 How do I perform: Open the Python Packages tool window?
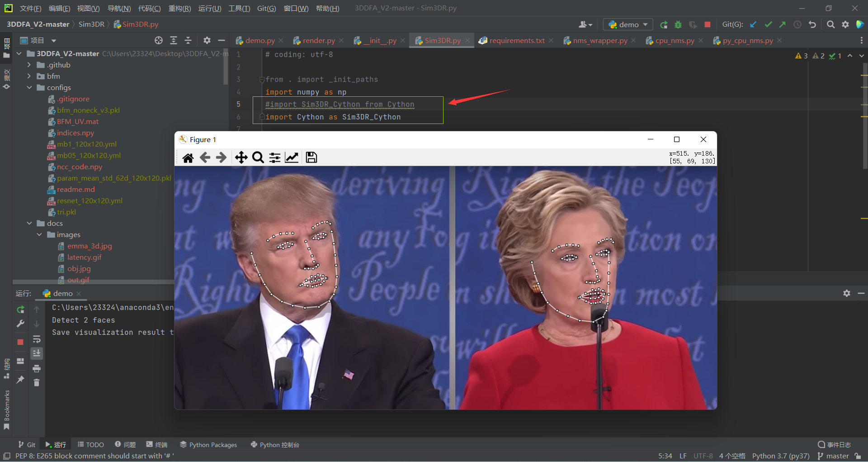pos(208,445)
